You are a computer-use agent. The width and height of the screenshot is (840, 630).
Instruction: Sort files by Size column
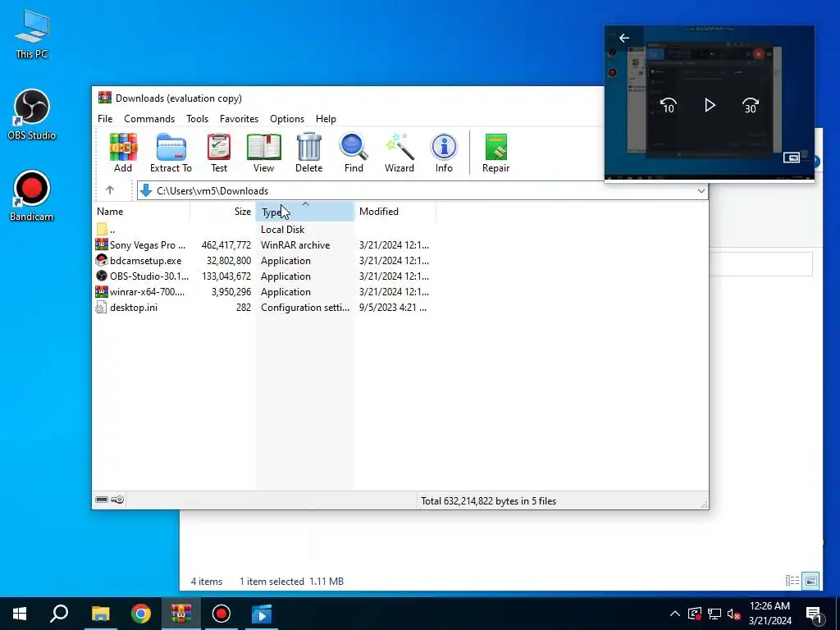pyautogui.click(x=223, y=211)
